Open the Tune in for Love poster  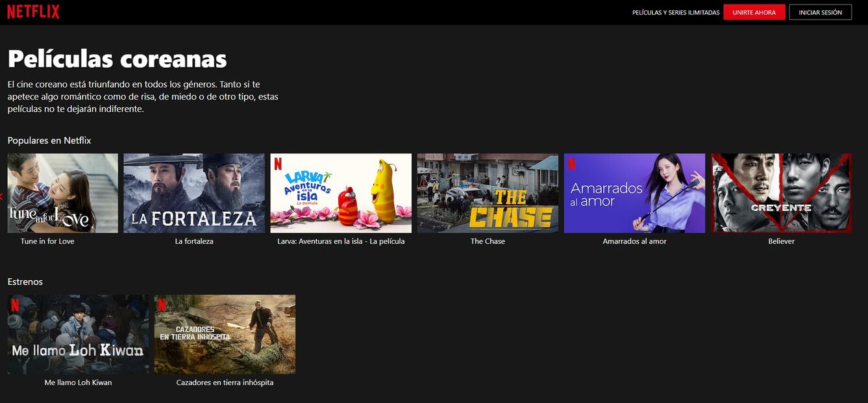coord(62,193)
